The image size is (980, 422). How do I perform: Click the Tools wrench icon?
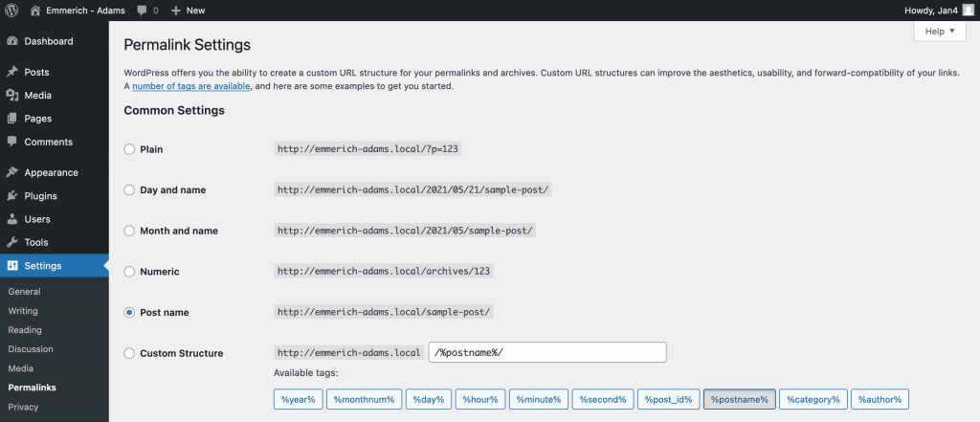coord(11,243)
